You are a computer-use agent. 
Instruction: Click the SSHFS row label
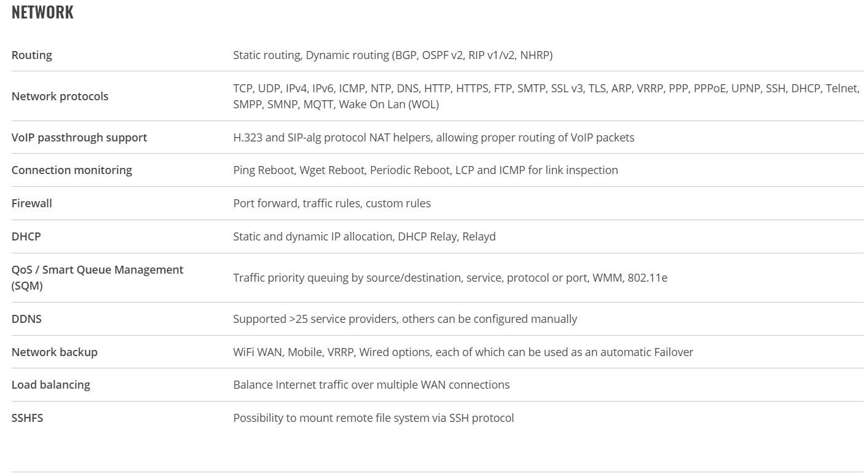tap(28, 418)
